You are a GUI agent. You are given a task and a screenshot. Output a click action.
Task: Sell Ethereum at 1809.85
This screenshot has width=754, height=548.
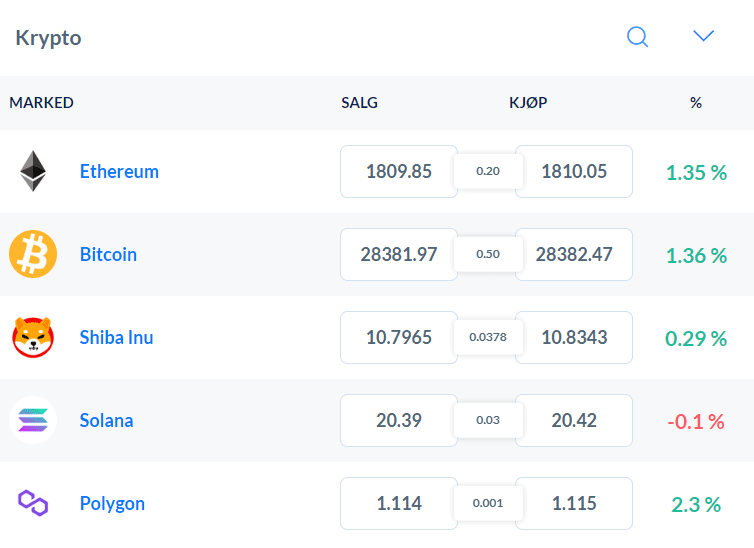tap(399, 172)
